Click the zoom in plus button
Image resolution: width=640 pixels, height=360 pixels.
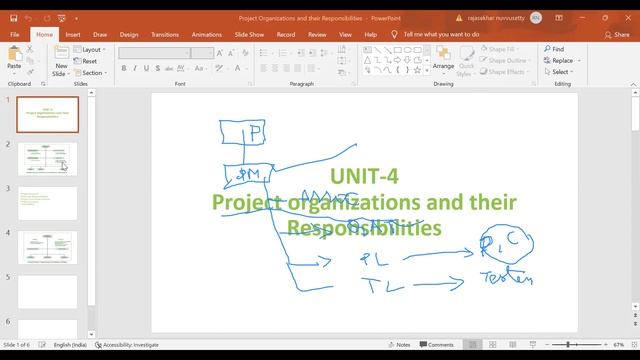(606, 345)
